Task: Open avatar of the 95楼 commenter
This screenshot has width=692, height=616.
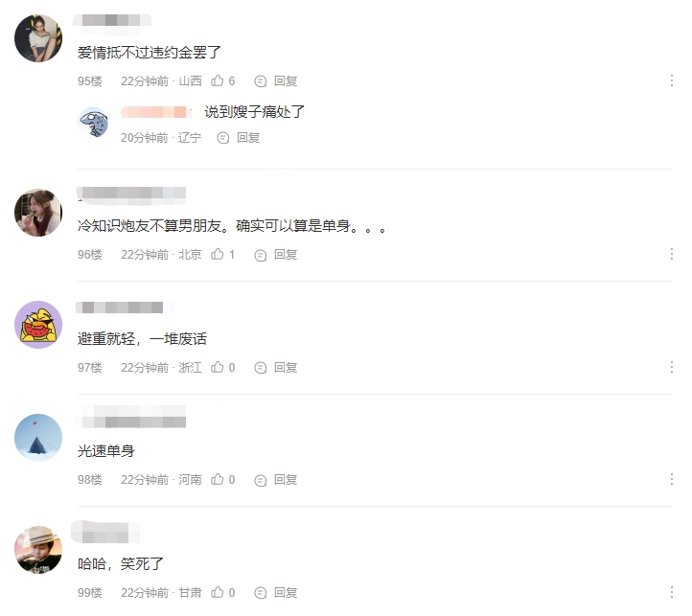Action: (38, 38)
